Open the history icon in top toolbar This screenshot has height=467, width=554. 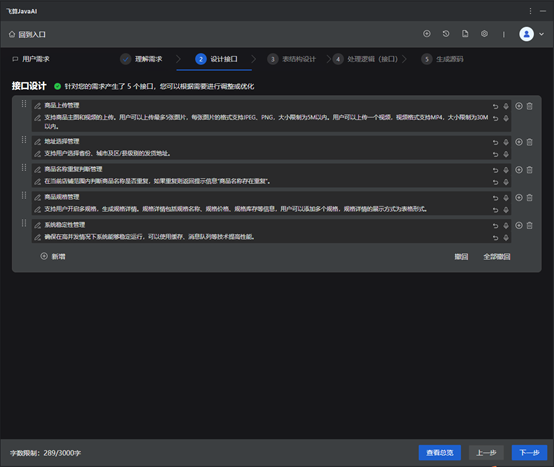click(x=446, y=34)
